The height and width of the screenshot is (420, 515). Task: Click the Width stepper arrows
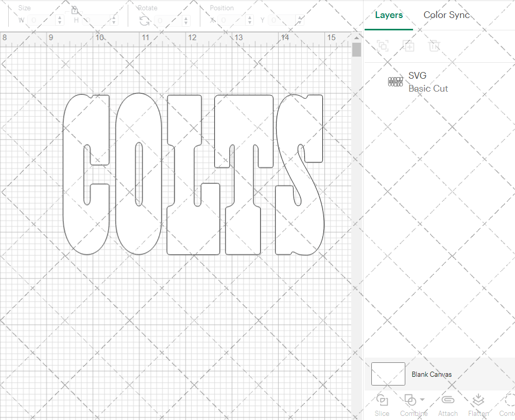point(59,21)
